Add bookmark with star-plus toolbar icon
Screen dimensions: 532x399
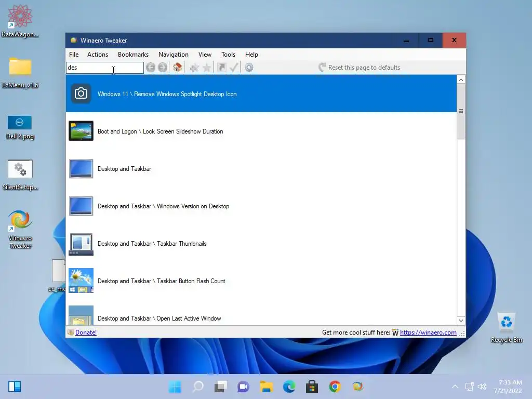[x=194, y=68]
